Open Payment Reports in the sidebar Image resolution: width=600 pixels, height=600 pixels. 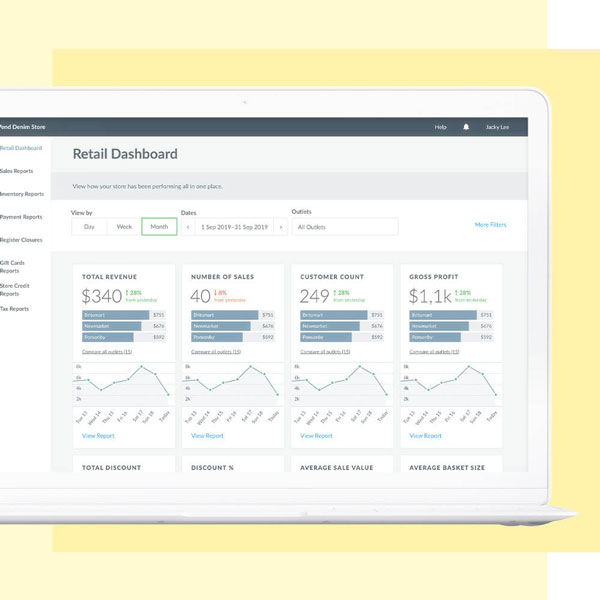tap(21, 217)
